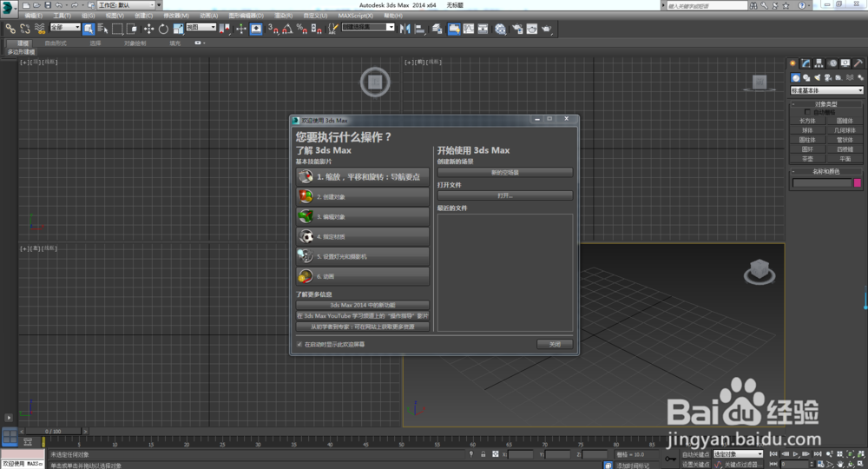868x469 pixels.
Task: Click the Angle Snap icon
Action: (x=288, y=29)
